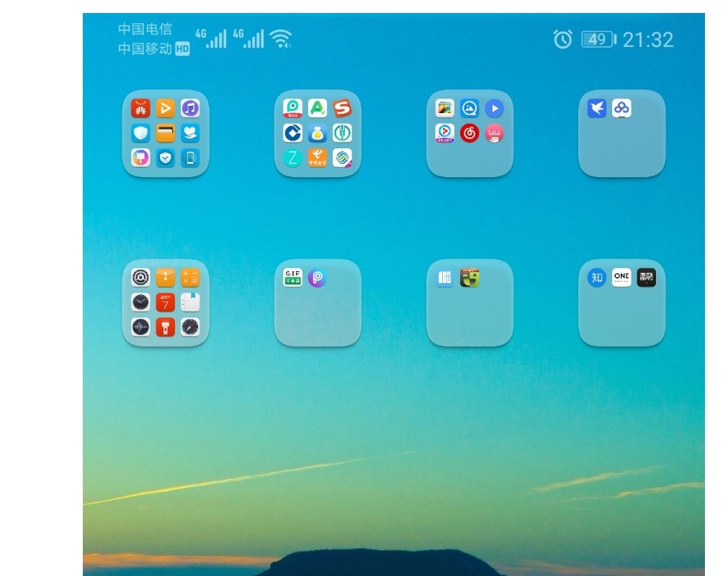Tap the 21:32 time display

[648, 40]
